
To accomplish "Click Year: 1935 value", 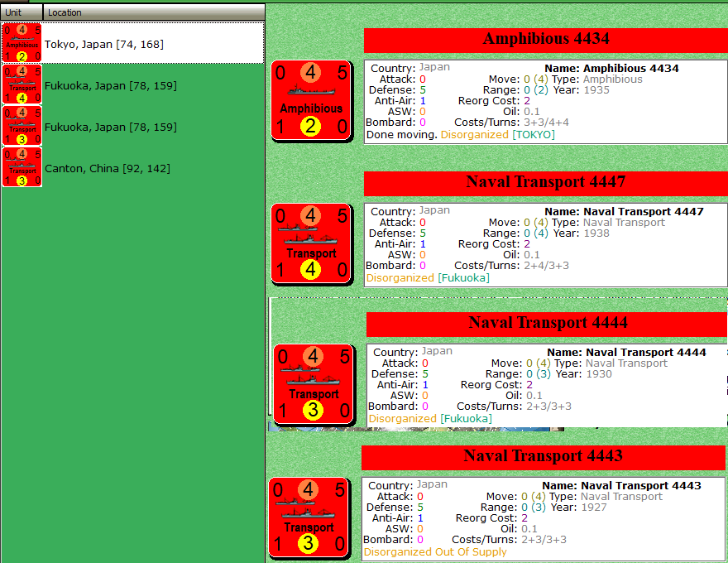I will coord(596,90).
